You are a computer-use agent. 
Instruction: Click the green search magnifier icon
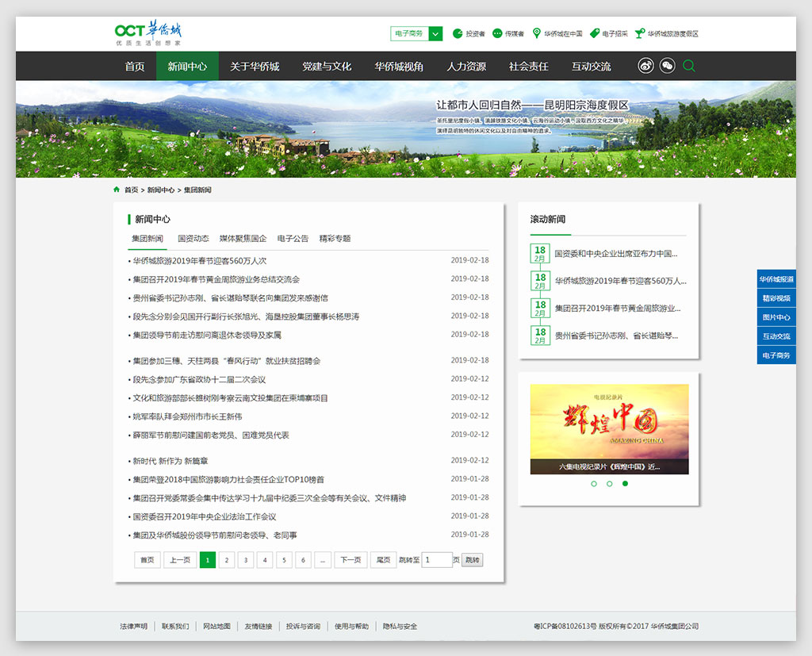689,66
